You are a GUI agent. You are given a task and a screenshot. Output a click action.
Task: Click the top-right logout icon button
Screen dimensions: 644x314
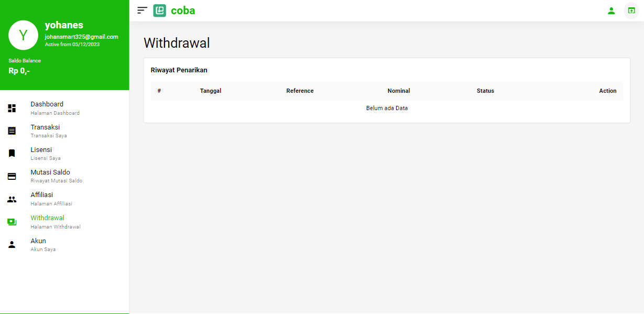[x=631, y=10]
